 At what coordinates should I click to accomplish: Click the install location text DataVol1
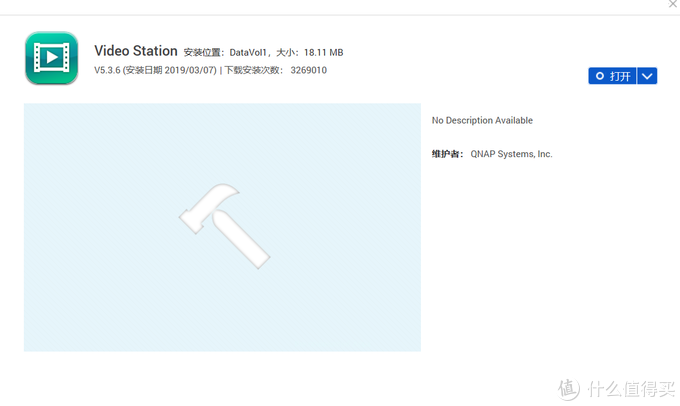coord(248,52)
